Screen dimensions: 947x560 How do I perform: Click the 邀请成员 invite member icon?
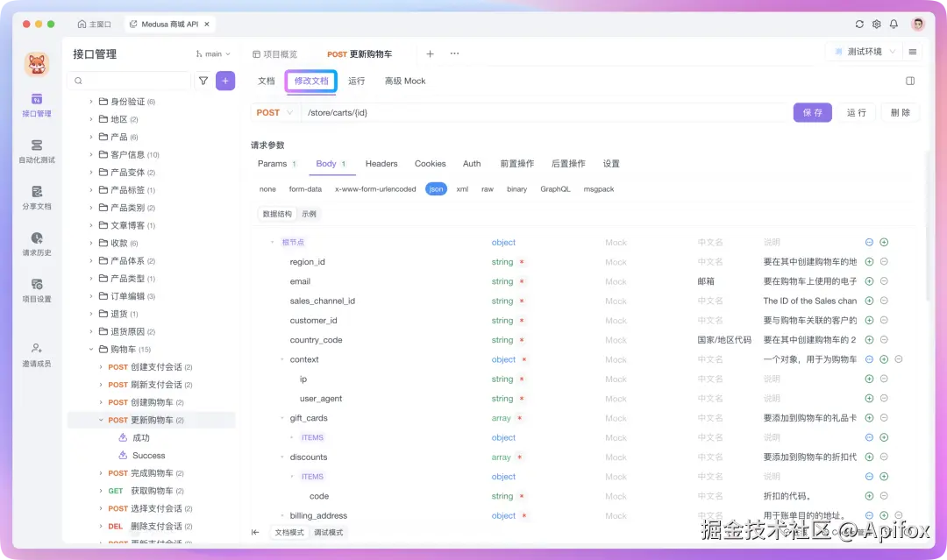pyautogui.click(x=36, y=351)
